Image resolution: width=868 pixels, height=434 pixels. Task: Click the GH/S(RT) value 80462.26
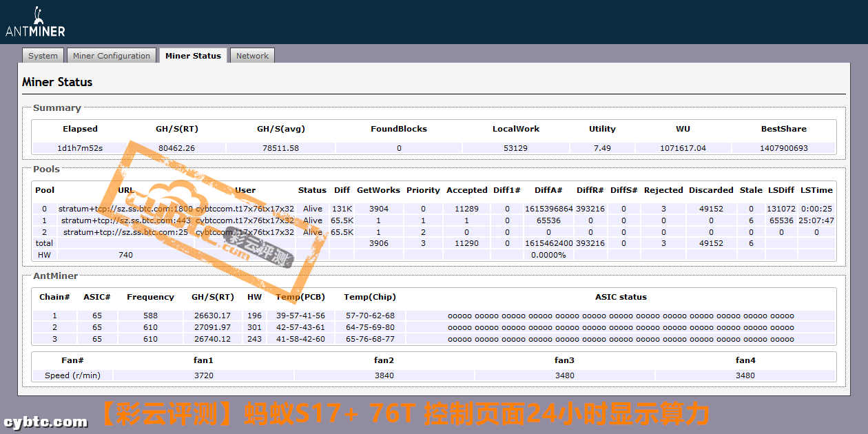point(176,148)
